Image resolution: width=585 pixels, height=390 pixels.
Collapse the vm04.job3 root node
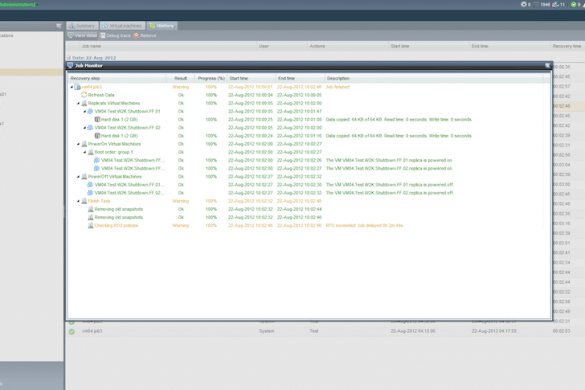coord(72,87)
